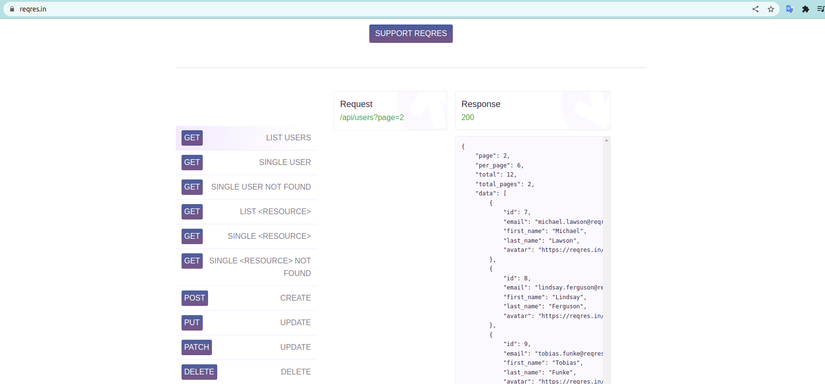The image size is (825, 384).
Task: Choose the DELETE endpoint
Action: point(246,372)
